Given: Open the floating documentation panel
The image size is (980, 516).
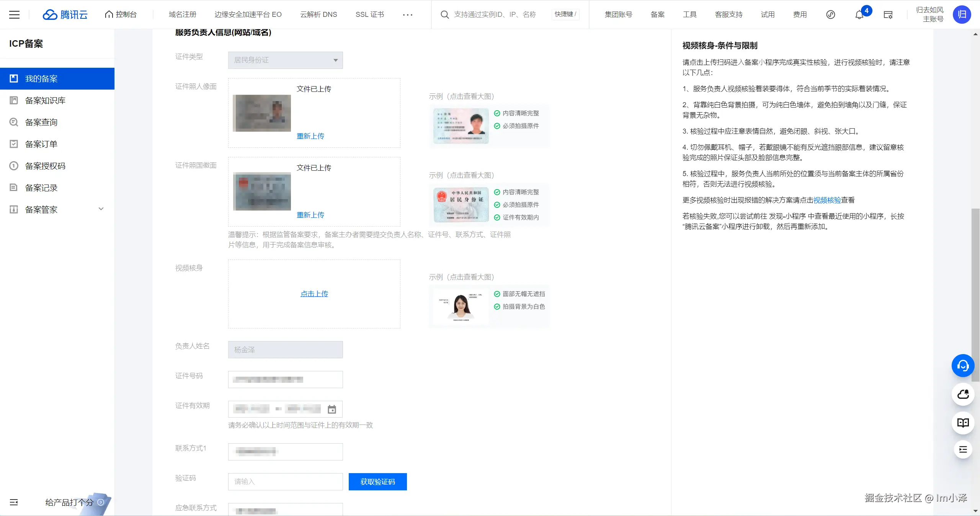Looking at the screenshot, I should (962, 423).
